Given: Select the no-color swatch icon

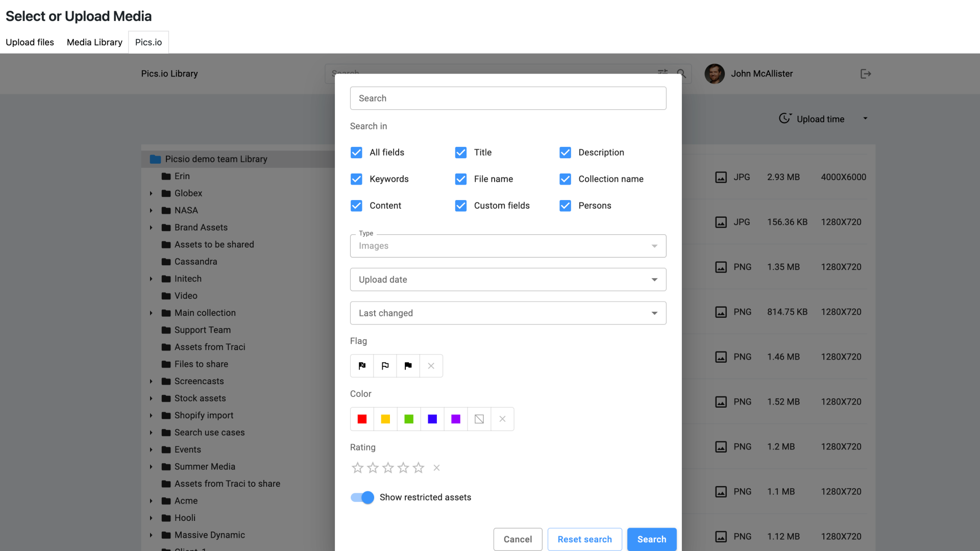Looking at the screenshot, I should point(479,419).
